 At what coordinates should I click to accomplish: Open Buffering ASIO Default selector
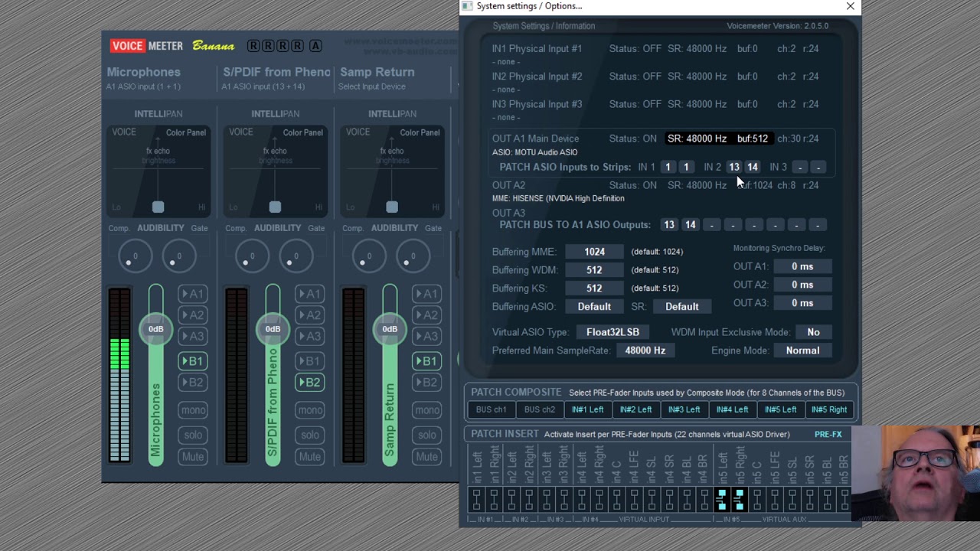[x=594, y=307]
